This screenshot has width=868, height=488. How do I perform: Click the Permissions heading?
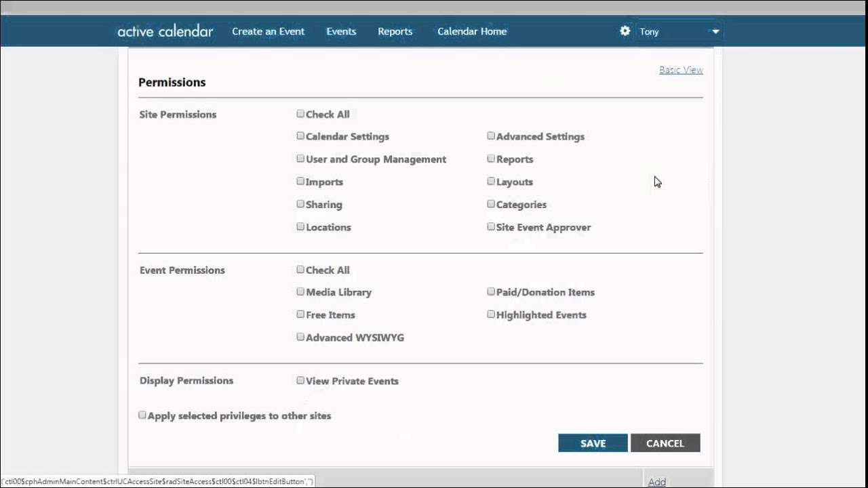point(172,82)
